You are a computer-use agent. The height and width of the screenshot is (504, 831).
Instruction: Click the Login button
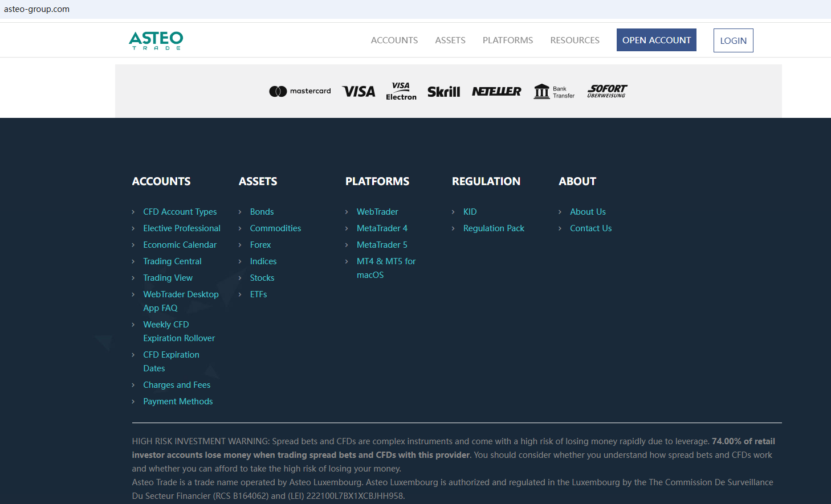coord(734,40)
